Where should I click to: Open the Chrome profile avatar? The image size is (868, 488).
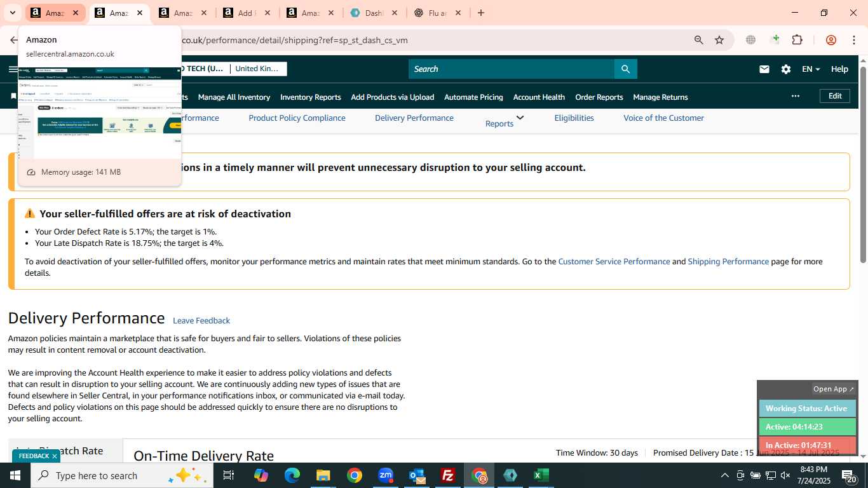coord(831,40)
